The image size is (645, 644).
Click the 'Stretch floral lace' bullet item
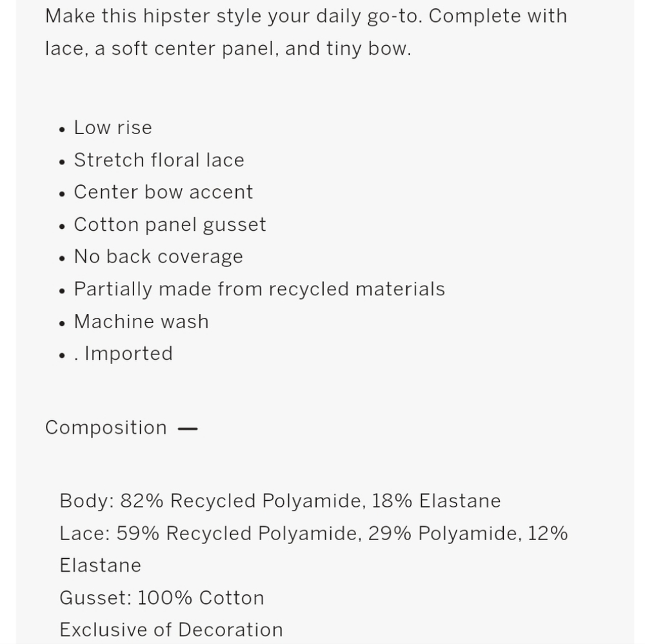(x=159, y=160)
